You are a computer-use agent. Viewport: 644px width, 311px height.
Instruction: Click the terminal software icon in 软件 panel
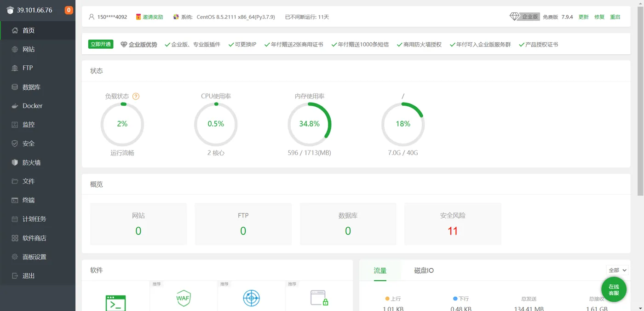[115, 303]
